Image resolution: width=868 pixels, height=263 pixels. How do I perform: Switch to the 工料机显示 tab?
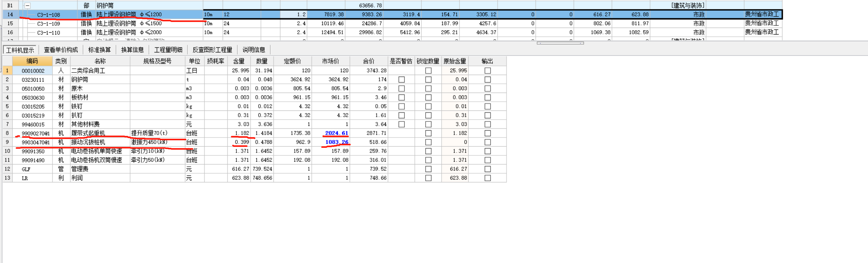pyautogui.click(x=20, y=50)
